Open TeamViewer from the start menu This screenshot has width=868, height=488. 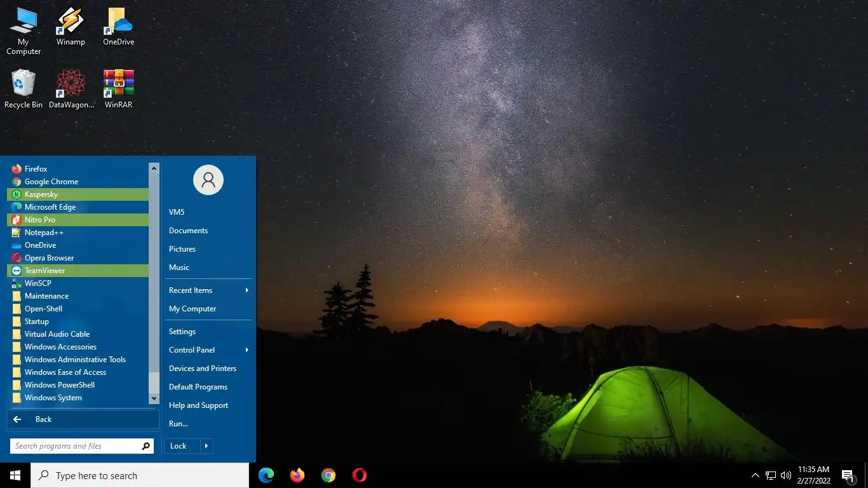coord(78,271)
